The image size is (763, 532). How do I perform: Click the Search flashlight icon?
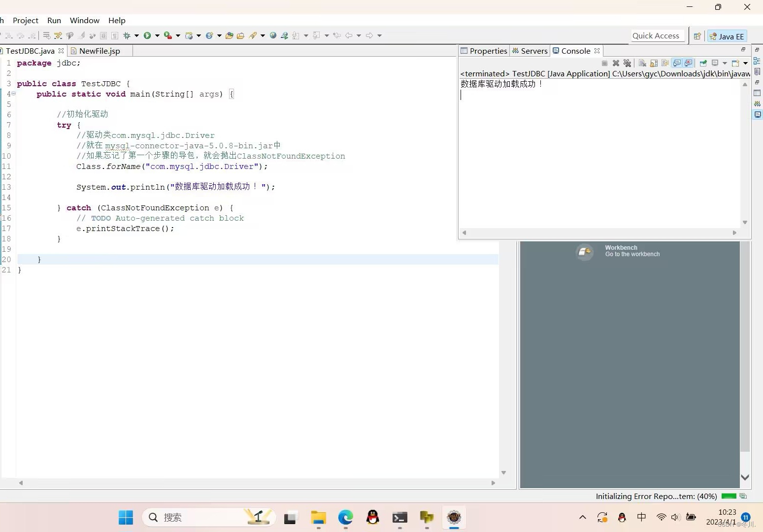point(253,35)
